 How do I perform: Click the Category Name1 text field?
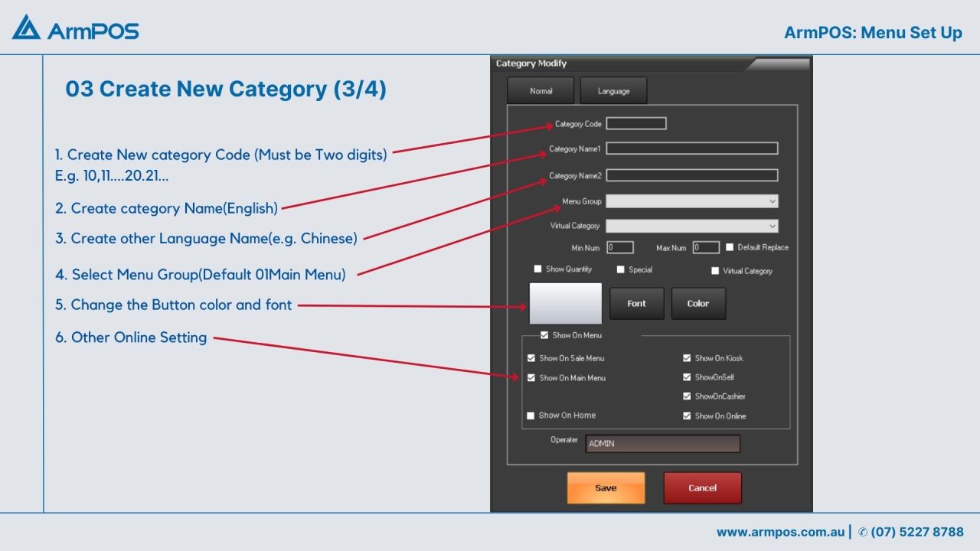pyautogui.click(x=691, y=148)
